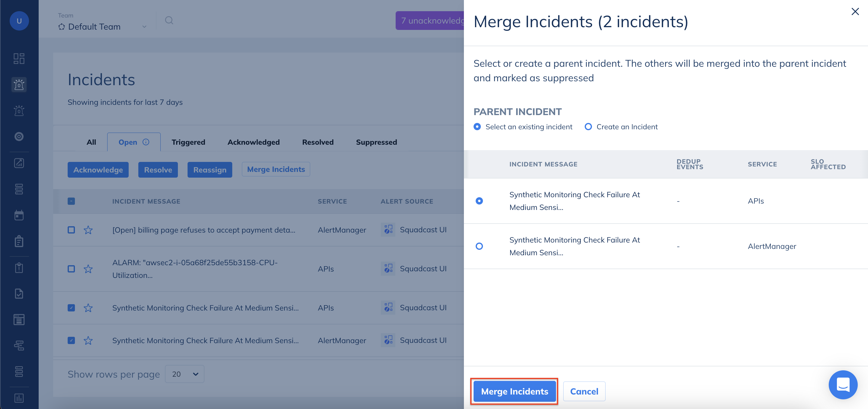Open the Open tab info tooltip
The height and width of the screenshot is (409, 868).
146,142
